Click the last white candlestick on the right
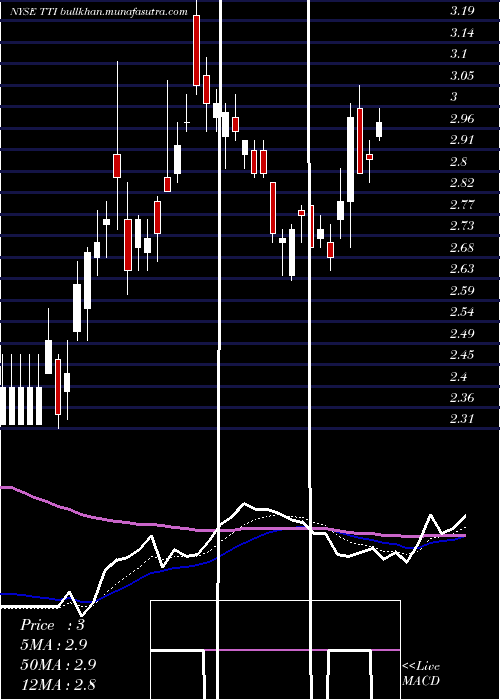Screen dimensions: 500x700 pyautogui.click(x=379, y=129)
